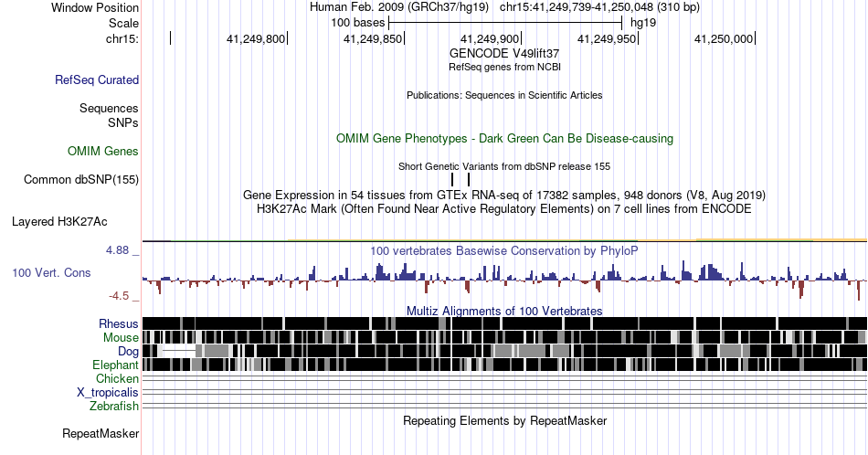Open Repeating Elements by RepeatMasker title

[505, 420]
